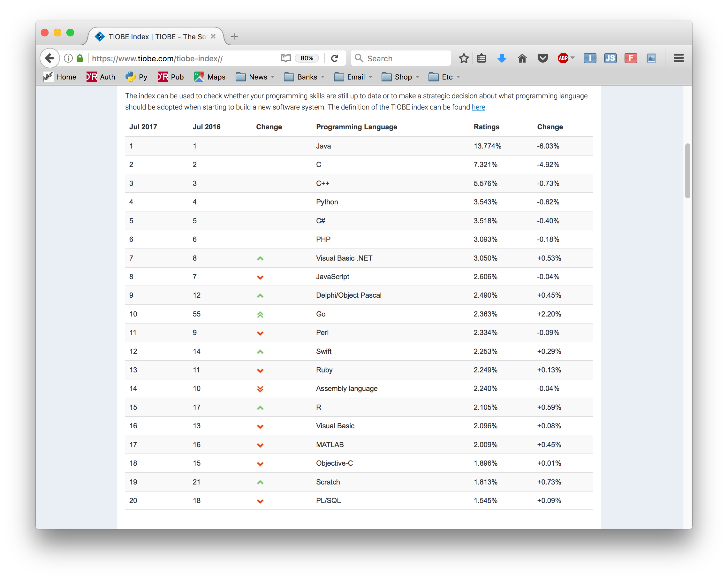728x580 pixels.
Task: Select the 'Java' language cell
Action: pos(323,146)
